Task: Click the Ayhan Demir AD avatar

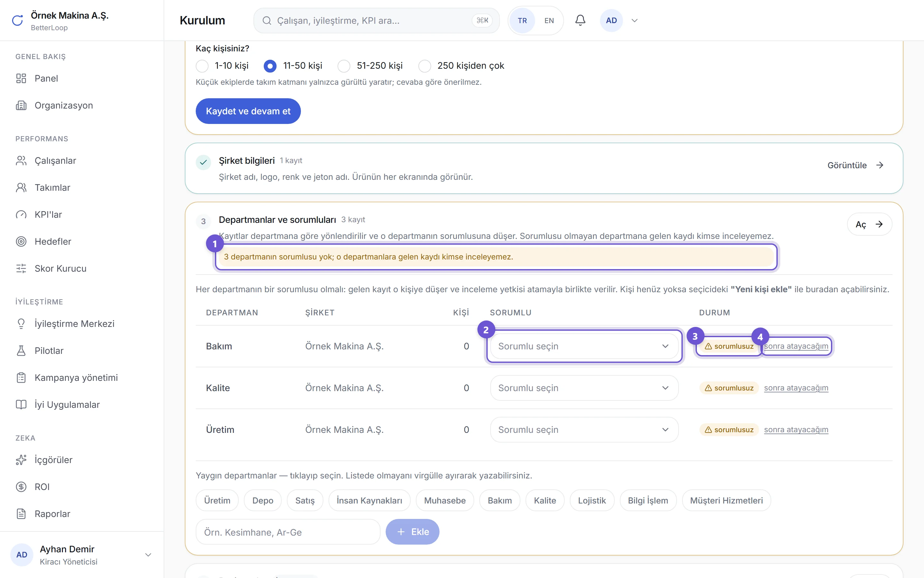Action: pyautogui.click(x=22, y=555)
